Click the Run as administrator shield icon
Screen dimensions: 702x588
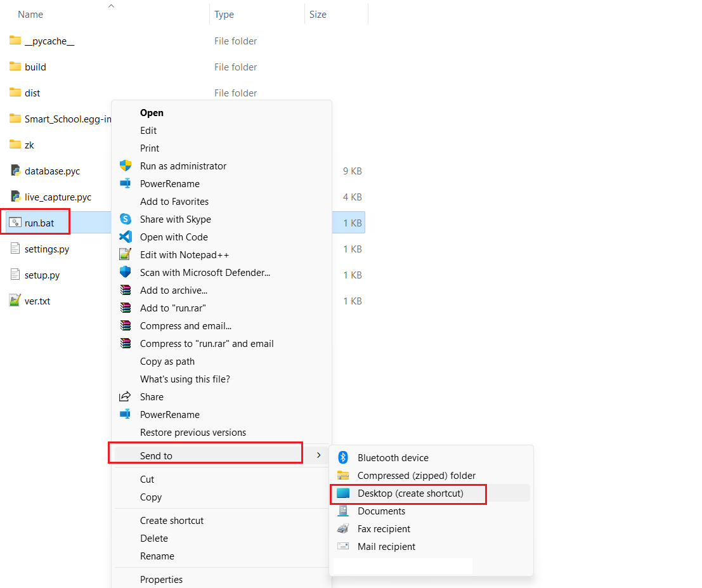click(126, 166)
